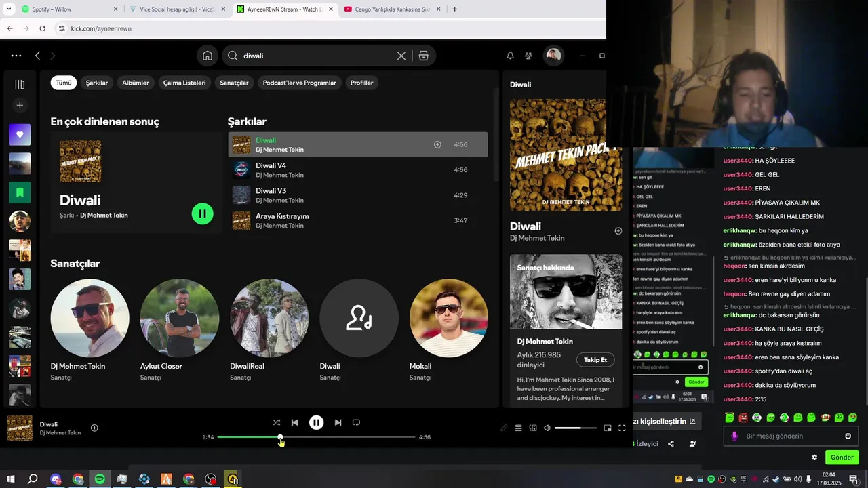868x488 pixels.
Task: Open Spotify Home with the house icon
Action: [208, 56]
